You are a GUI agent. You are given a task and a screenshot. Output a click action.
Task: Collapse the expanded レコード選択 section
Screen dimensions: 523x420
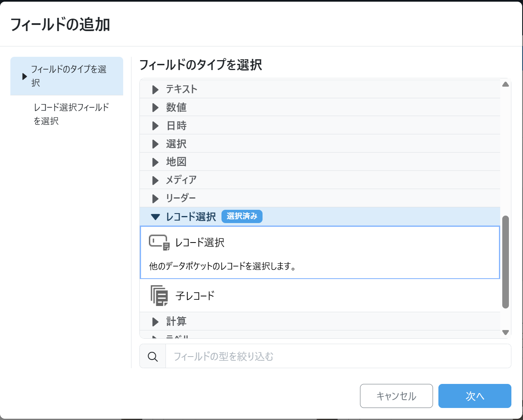click(191, 216)
